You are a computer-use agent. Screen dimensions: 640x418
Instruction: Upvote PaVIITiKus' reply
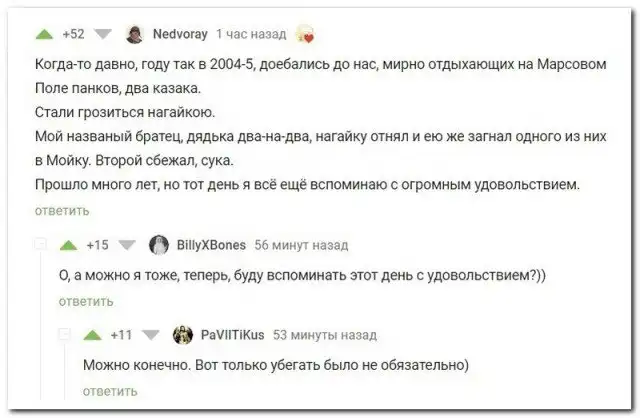[x=92, y=335]
